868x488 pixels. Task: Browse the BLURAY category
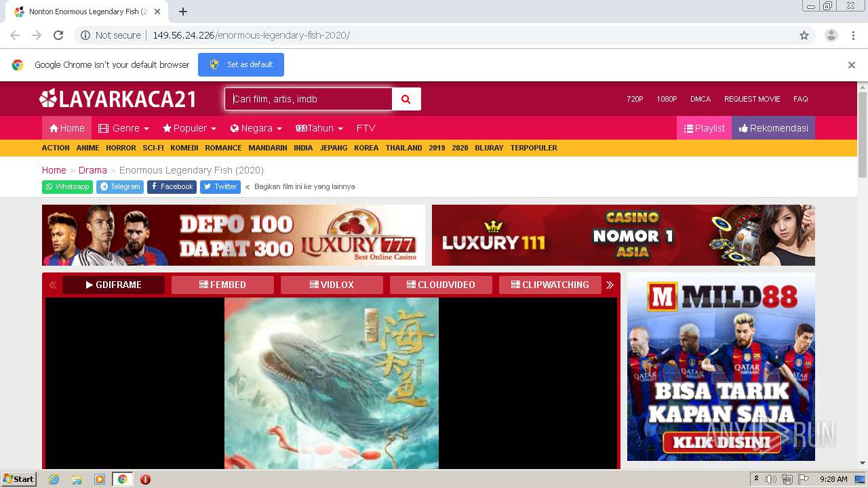pos(489,148)
